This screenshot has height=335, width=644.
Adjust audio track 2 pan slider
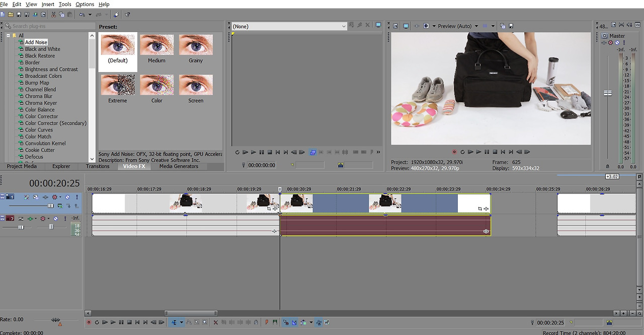[x=51, y=227]
